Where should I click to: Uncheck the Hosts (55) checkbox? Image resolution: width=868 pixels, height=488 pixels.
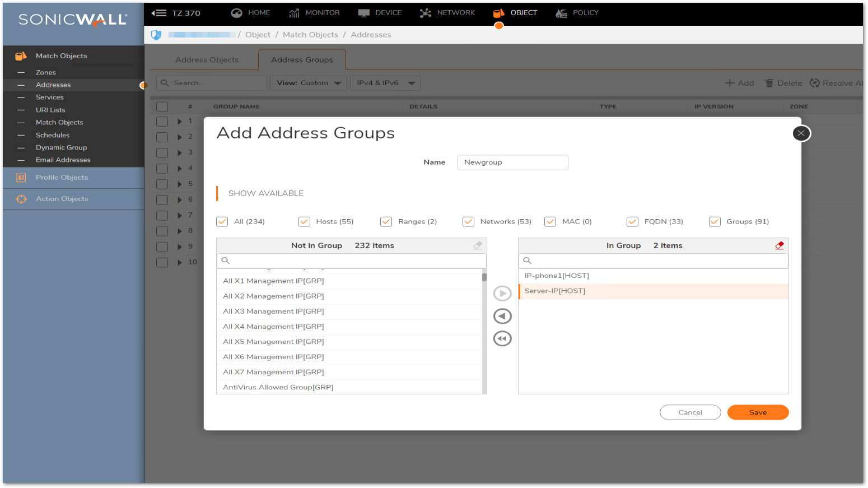tap(304, 222)
